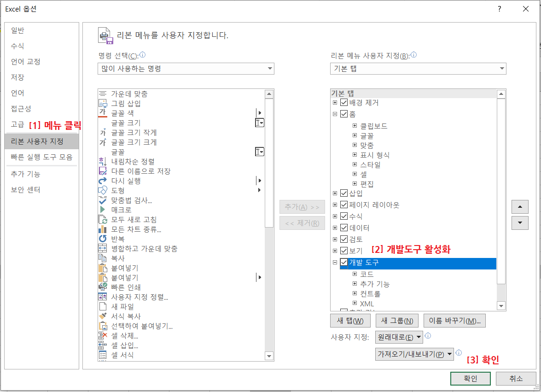Viewport: 541px width, 392px height.
Task: Click the question mark help button
Action: (x=499, y=9)
